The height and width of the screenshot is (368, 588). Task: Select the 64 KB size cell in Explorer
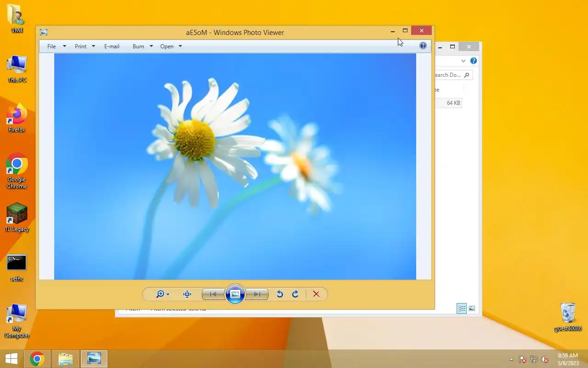point(453,103)
